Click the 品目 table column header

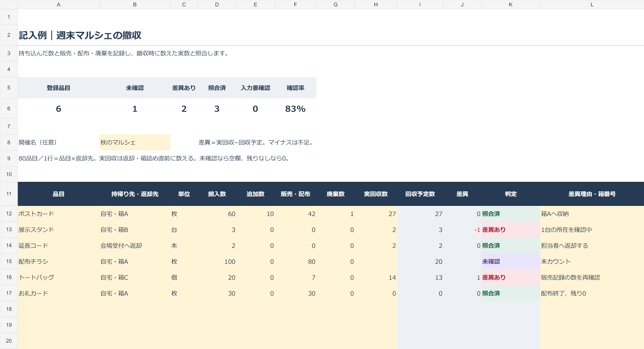click(59, 194)
